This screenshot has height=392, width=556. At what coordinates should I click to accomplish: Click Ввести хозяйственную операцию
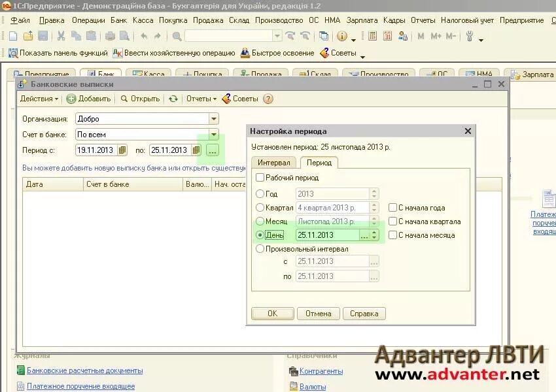click(x=174, y=53)
